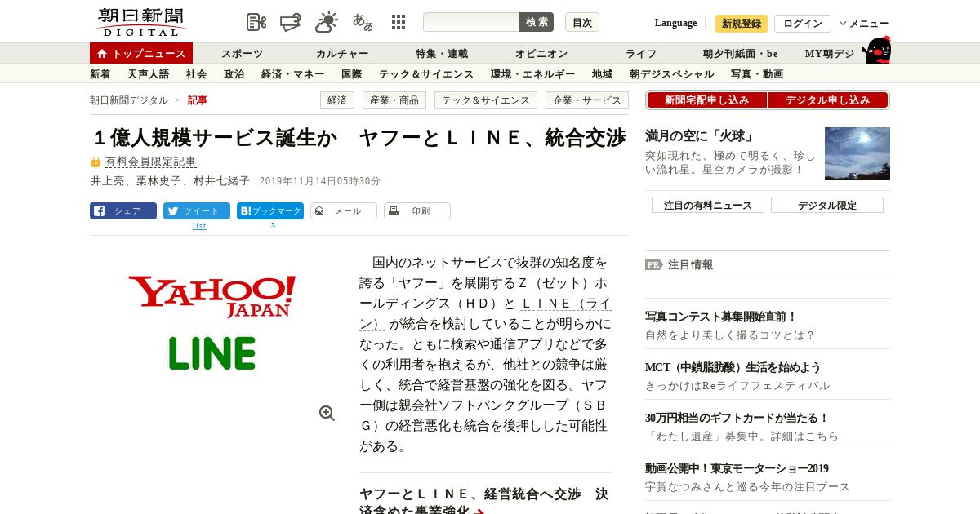Click 新聞宅配申し込み button

(x=707, y=100)
